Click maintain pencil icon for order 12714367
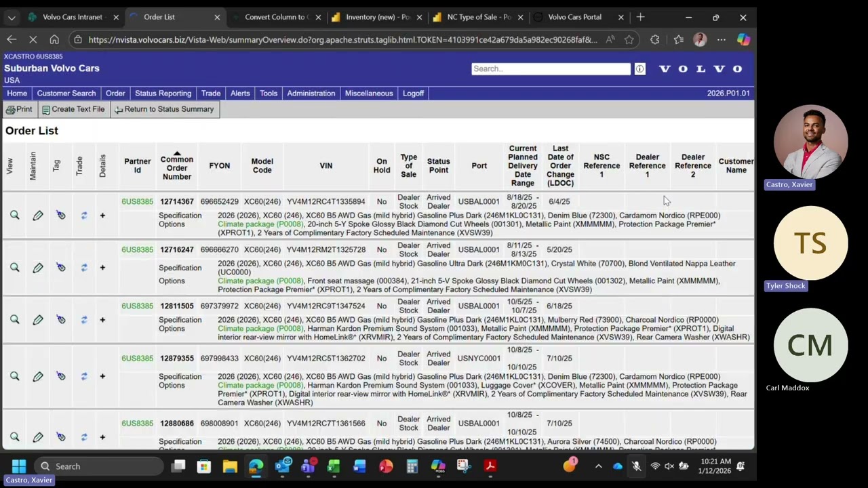Image resolution: width=868 pixels, height=488 pixels. click(38, 216)
